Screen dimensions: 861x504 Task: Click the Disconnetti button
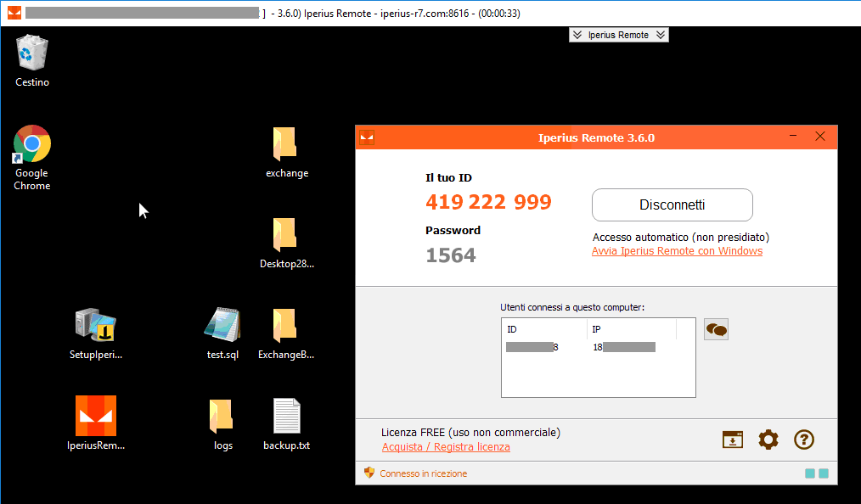pyautogui.click(x=672, y=204)
